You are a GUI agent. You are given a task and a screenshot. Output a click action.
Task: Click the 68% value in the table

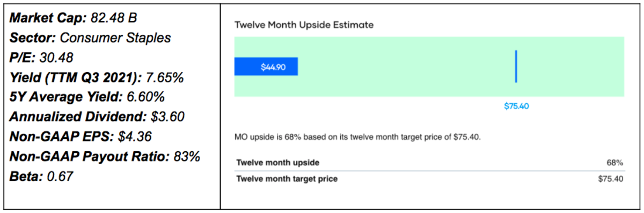point(616,162)
